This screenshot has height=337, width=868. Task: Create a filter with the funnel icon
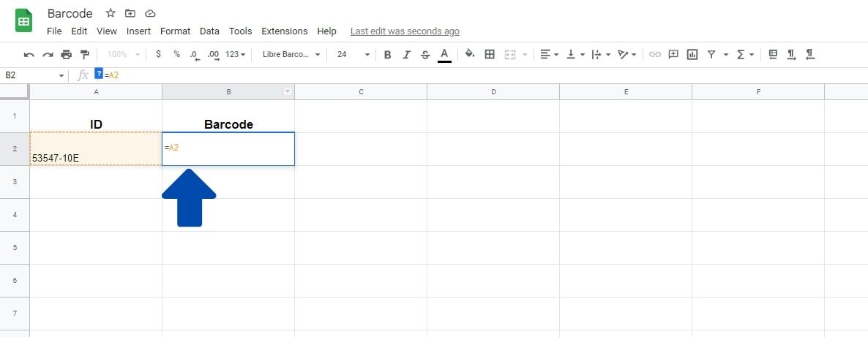(x=711, y=54)
